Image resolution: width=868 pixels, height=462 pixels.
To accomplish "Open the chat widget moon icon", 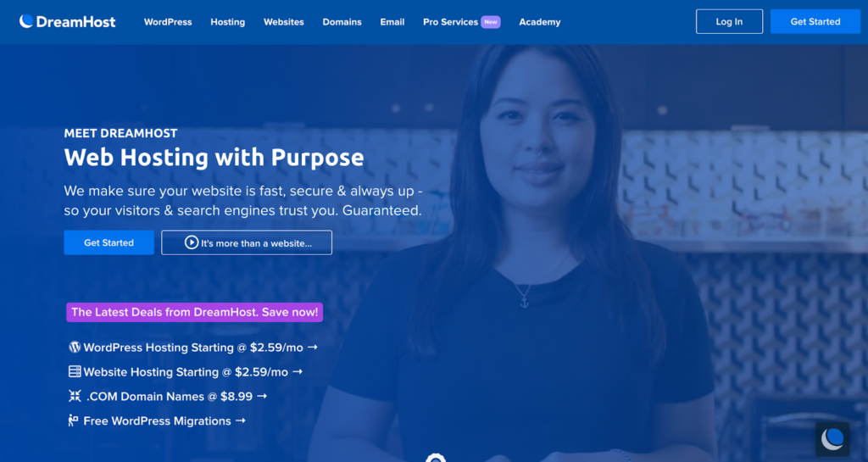I will point(832,439).
